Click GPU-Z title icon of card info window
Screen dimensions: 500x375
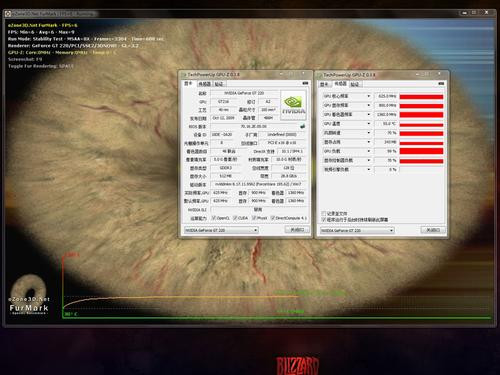tap(184, 74)
